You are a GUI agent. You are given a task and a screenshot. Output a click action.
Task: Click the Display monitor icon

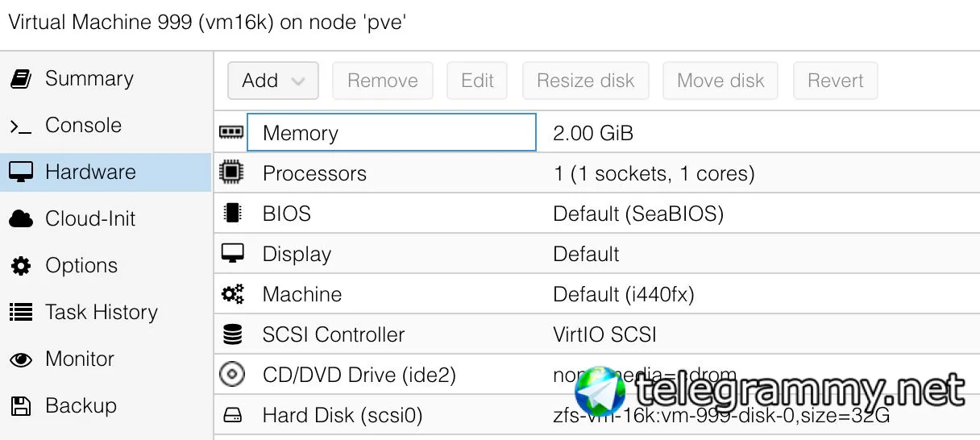tap(232, 253)
